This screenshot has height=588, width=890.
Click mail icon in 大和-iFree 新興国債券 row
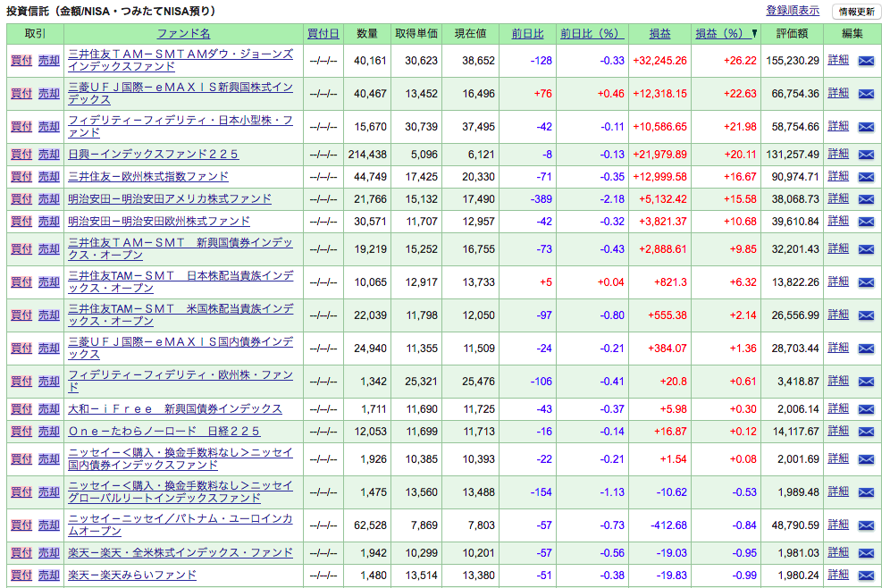click(x=866, y=409)
